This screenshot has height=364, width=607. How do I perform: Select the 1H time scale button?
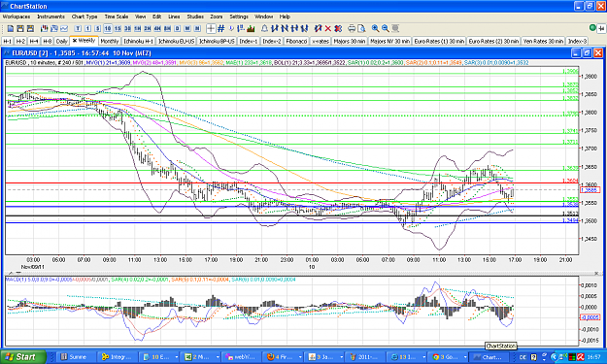(138, 28)
